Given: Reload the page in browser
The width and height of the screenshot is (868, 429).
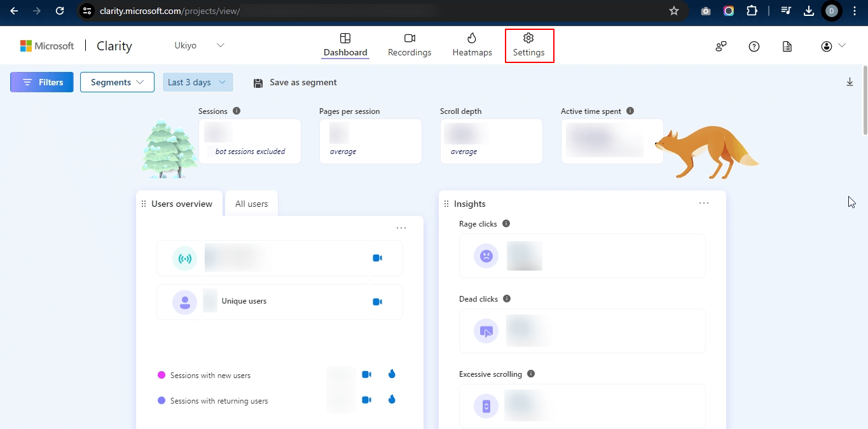Looking at the screenshot, I should [60, 11].
